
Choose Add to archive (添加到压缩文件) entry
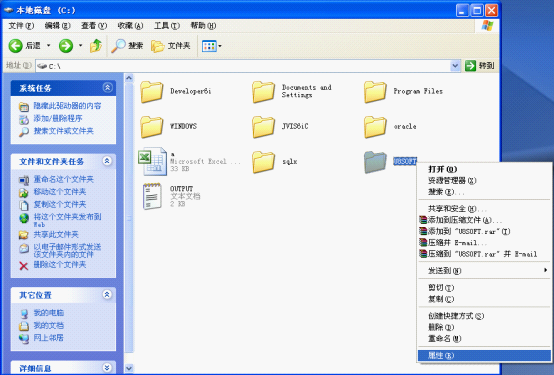(484, 220)
